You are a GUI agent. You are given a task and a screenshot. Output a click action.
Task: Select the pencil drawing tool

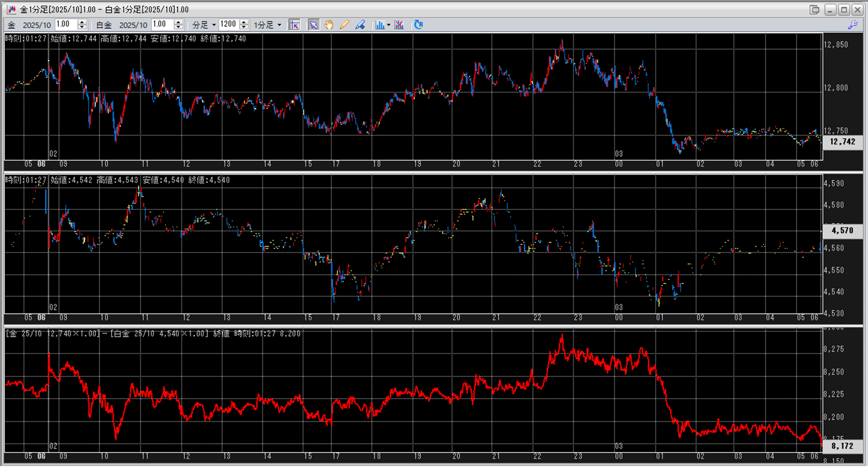(x=344, y=25)
